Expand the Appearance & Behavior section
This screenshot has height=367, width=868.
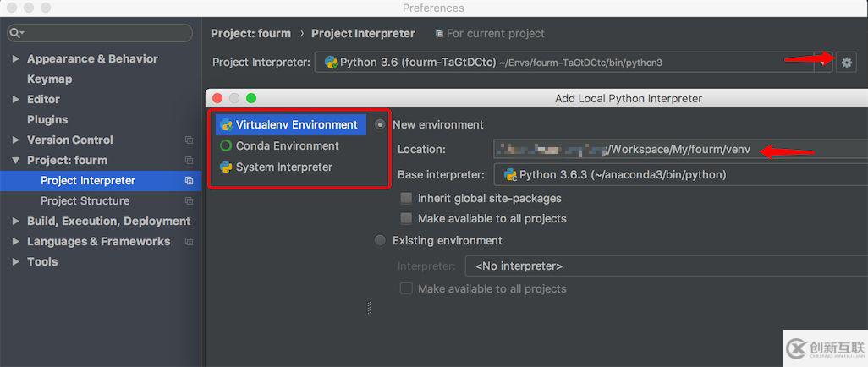pos(16,58)
